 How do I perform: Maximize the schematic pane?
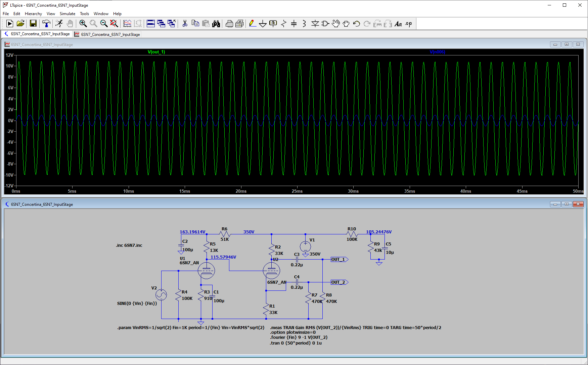[x=567, y=204]
